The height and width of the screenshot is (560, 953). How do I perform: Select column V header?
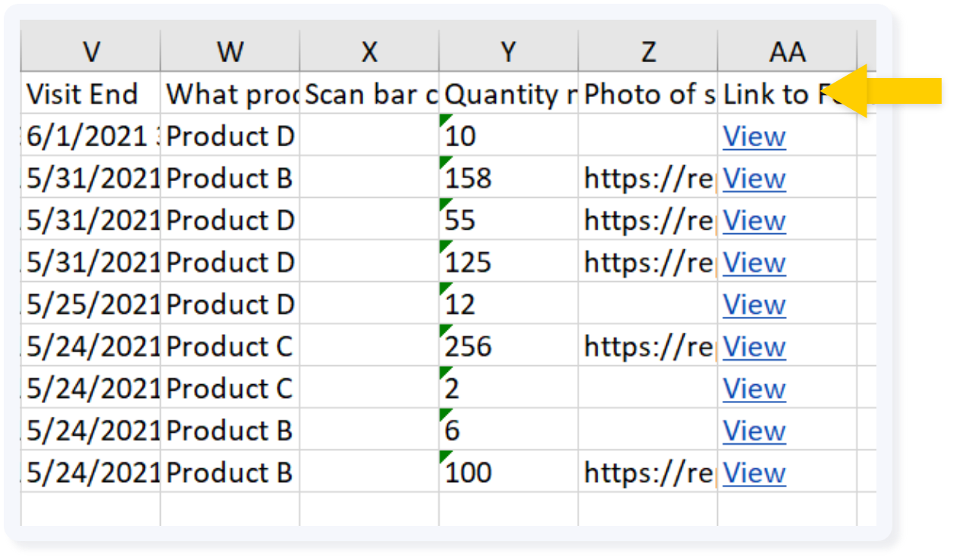pyautogui.click(x=91, y=52)
